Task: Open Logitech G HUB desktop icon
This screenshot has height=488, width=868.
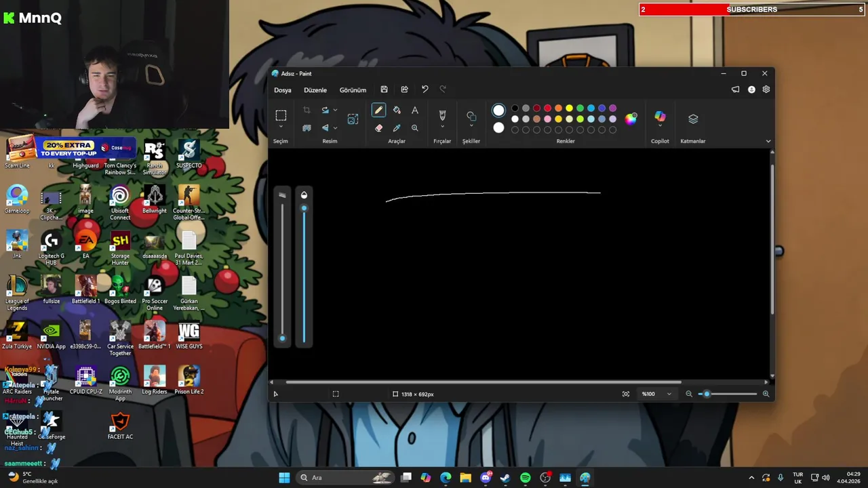Action: [51, 248]
